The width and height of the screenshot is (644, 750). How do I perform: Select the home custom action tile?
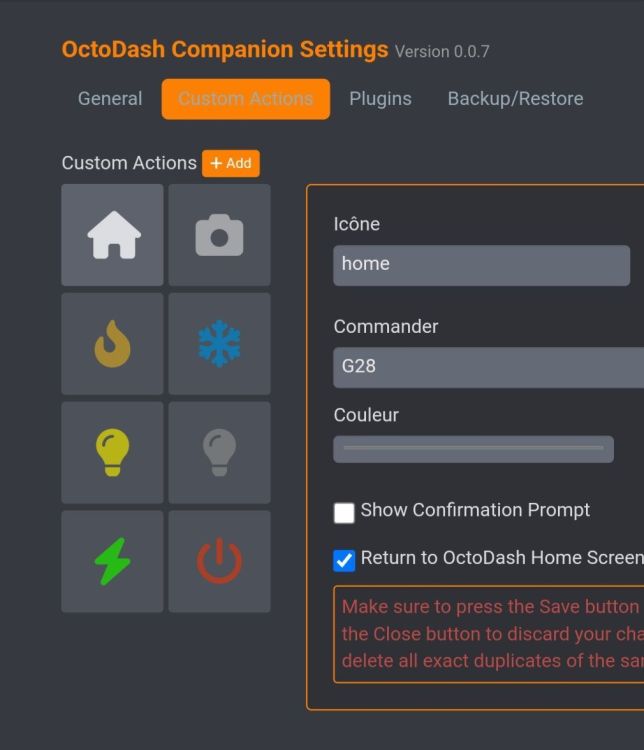click(x=112, y=235)
